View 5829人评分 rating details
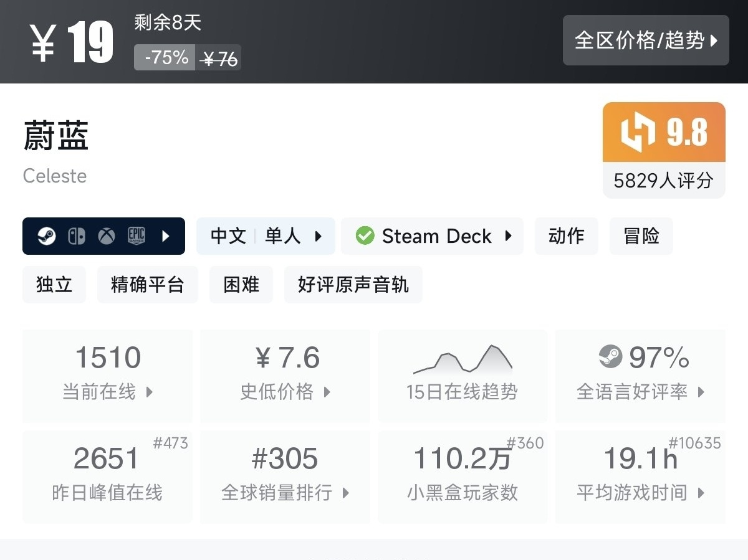 pos(663,181)
